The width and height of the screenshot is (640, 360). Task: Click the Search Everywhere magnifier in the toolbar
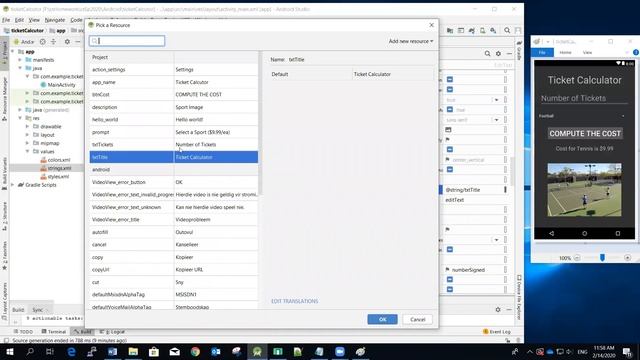point(507,30)
